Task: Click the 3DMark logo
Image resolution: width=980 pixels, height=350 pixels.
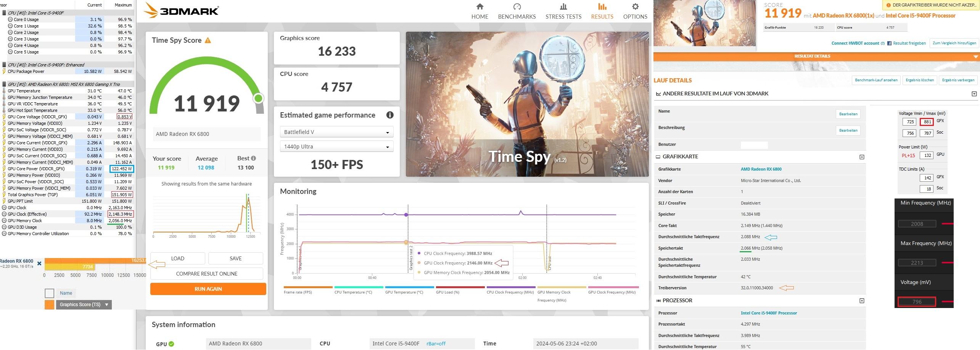Action: pos(181,10)
